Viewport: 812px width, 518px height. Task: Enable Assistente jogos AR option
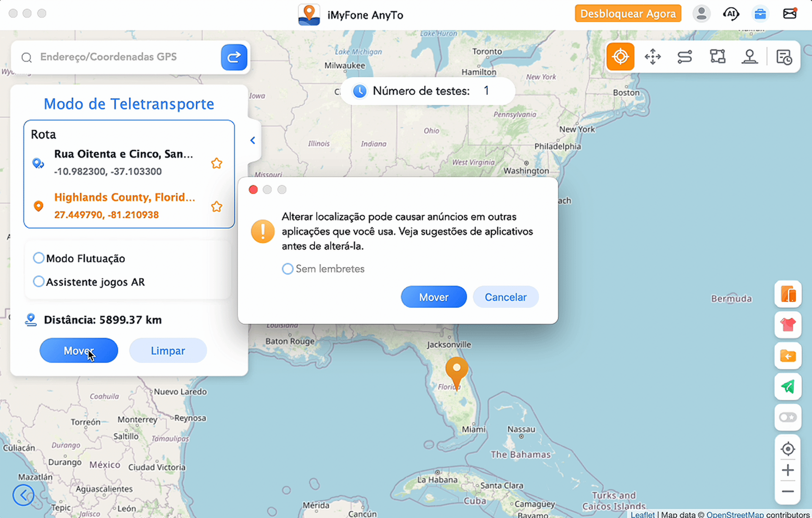click(x=38, y=282)
